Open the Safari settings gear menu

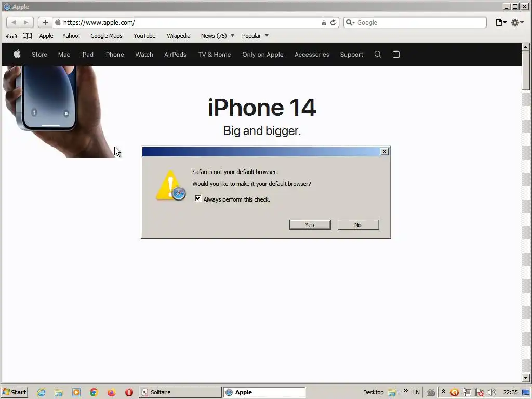pyautogui.click(x=517, y=22)
